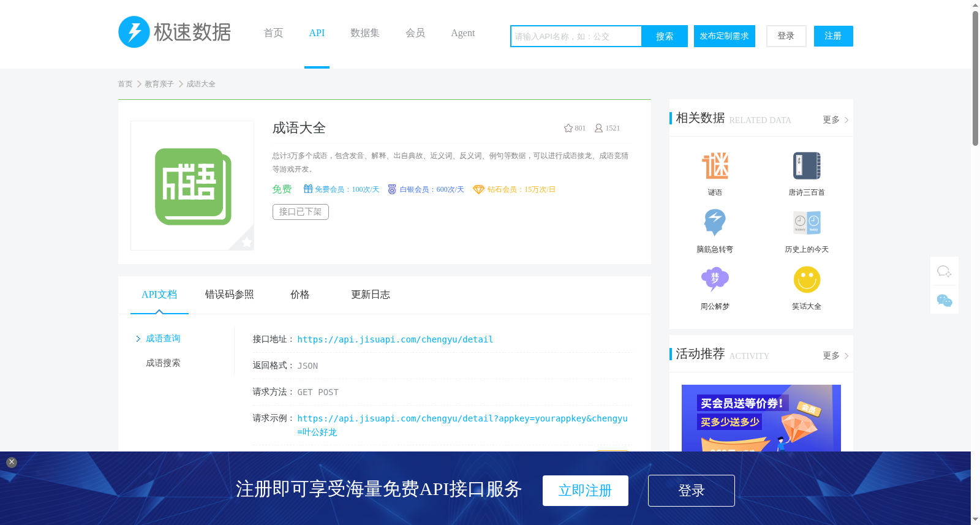
Task: Expand 更多 in 活动推荐 section
Action: pos(835,355)
